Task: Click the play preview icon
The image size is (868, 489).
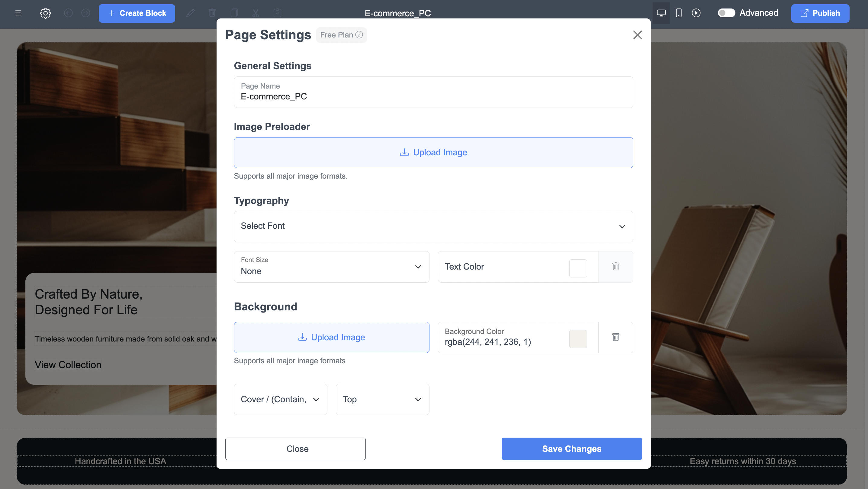Action: click(x=696, y=13)
